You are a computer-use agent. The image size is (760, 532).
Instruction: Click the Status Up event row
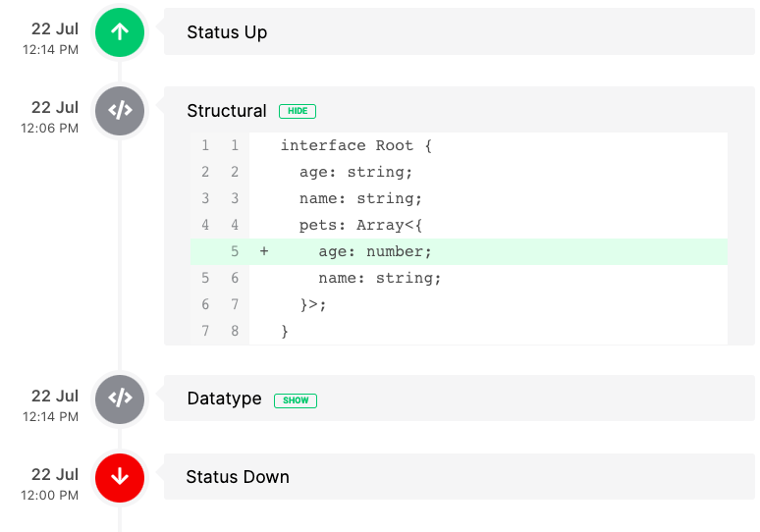459,32
